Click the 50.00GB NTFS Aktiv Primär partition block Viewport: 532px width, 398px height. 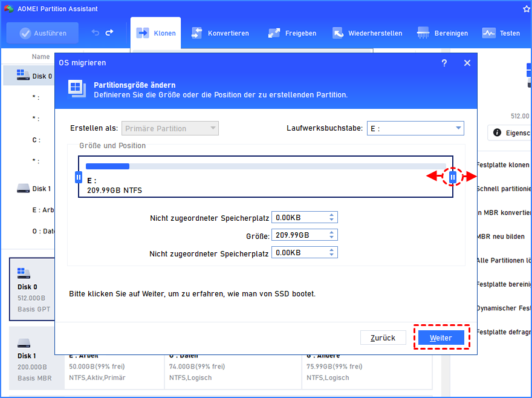(x=114, y=372)
